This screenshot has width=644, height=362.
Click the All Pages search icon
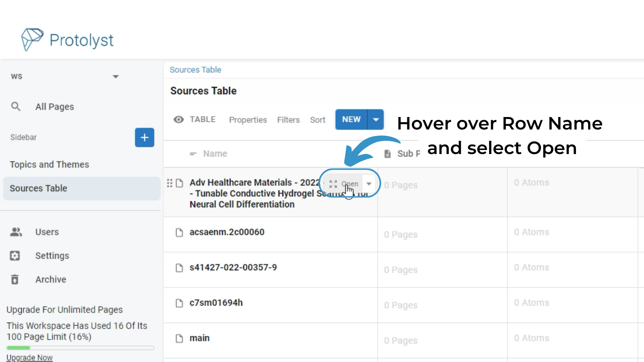16,107
